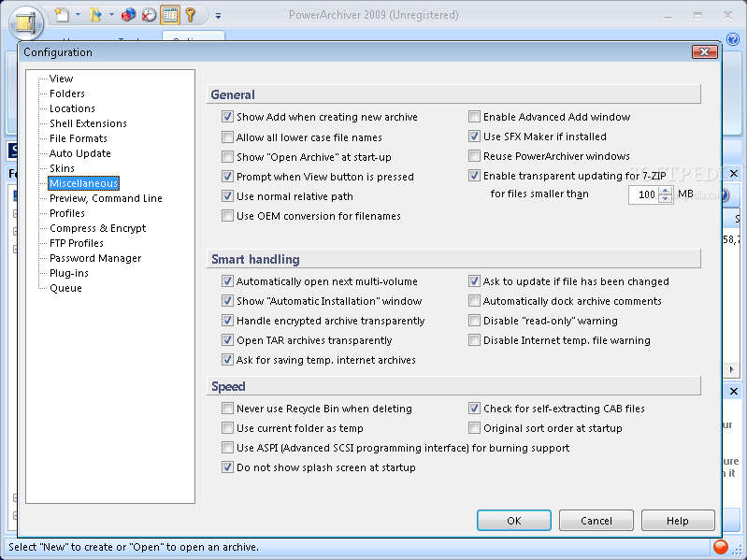
Task: Enable Use ASPI for burning support
Action: coord(227,447)
